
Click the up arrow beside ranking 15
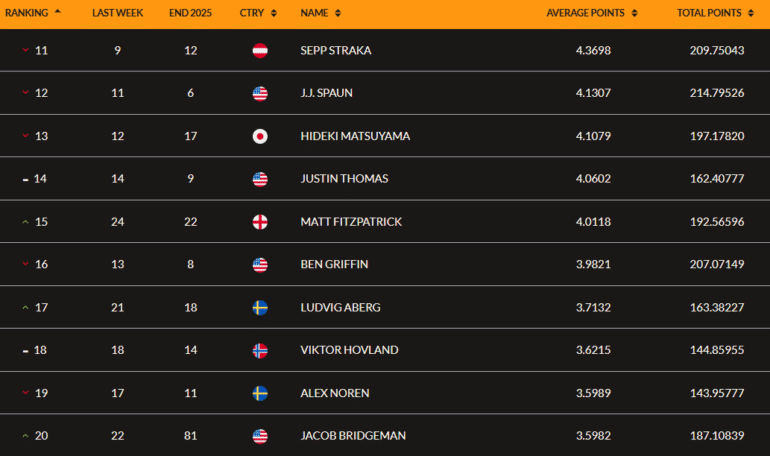coord(25,221)
